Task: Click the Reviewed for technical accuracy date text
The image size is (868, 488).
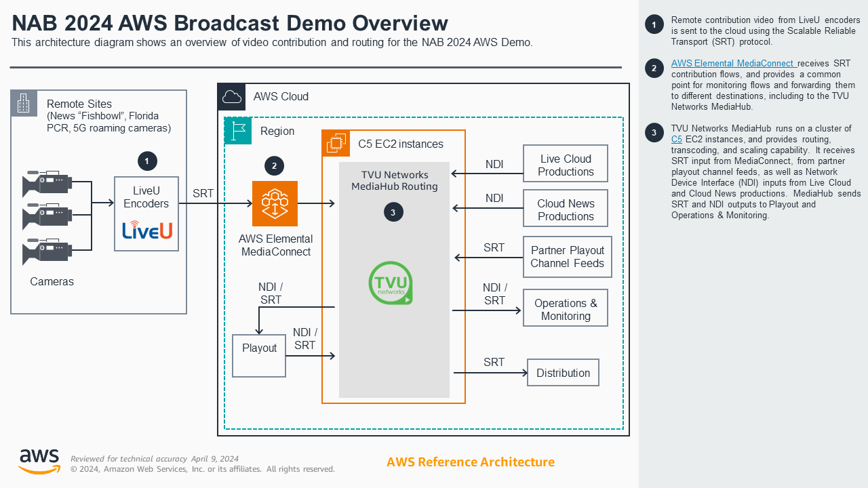Action: coord(155,459)
